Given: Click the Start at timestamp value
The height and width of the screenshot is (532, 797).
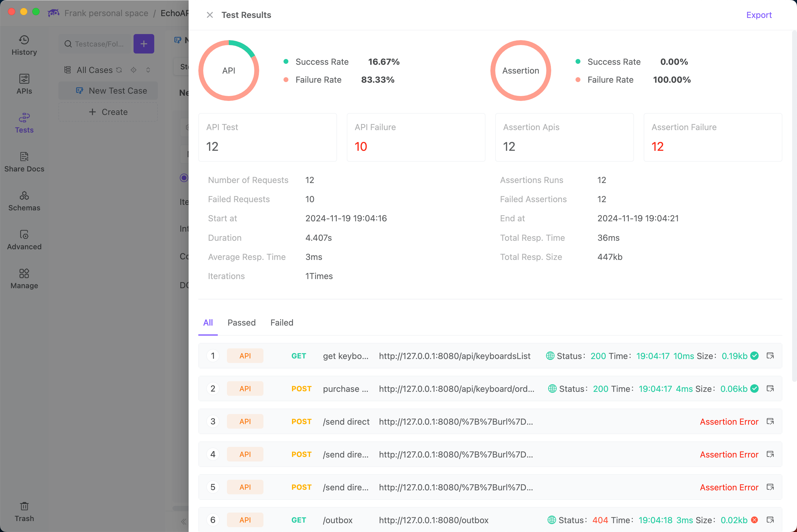Looking at the screenshot, I should pyautogui.click(x=346, y=219).
